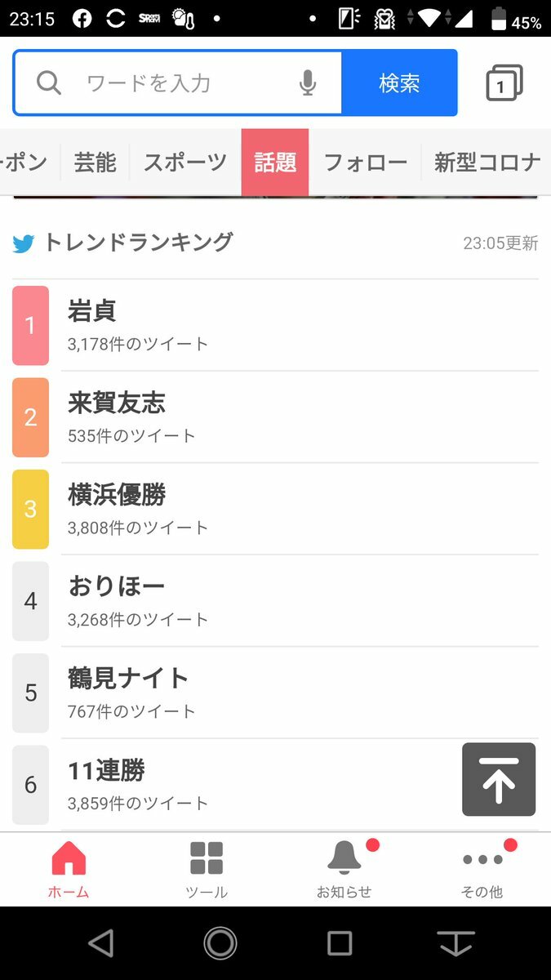This screenshot has height=980, width=551.
Task: Open the 新型コロナ tab
Action: click(x=487, y=163)
